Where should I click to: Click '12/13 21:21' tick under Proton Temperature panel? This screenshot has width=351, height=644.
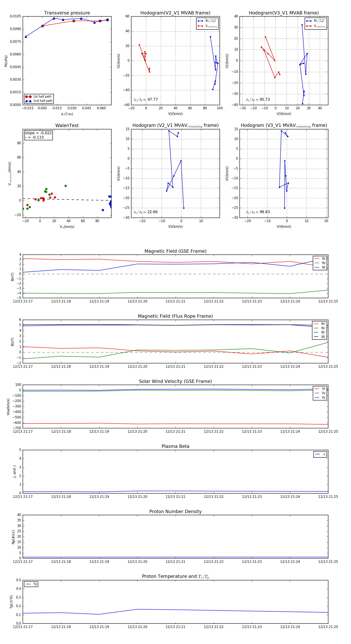click(x=175, y=627)
